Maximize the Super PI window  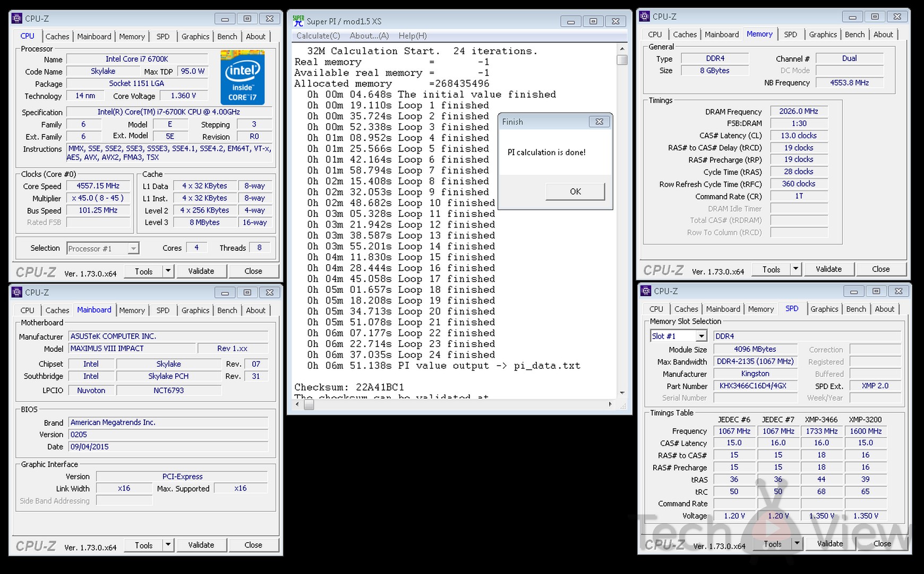593,21
